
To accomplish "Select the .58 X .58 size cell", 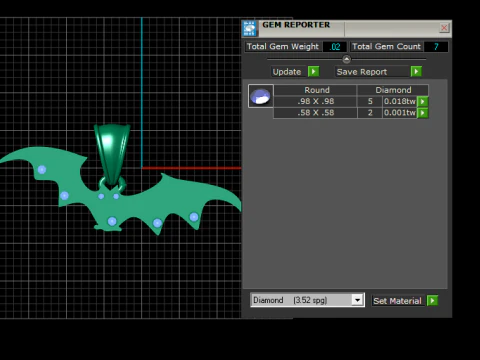I will (315, 113).
